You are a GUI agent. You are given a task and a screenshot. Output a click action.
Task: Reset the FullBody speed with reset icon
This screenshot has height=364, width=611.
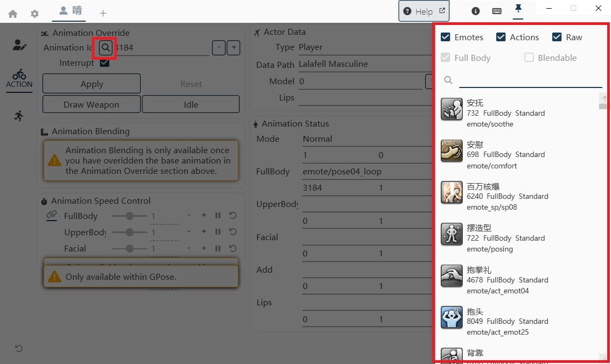point(233,215)
